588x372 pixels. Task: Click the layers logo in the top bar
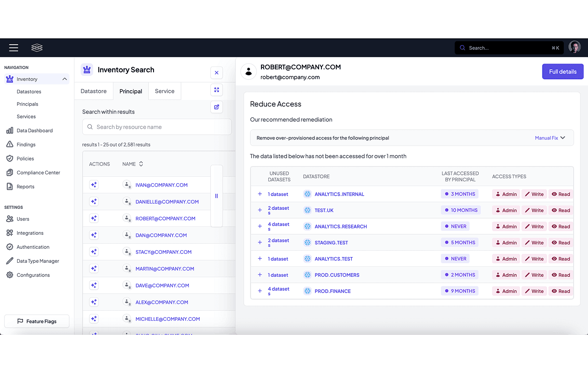(37, 47)
